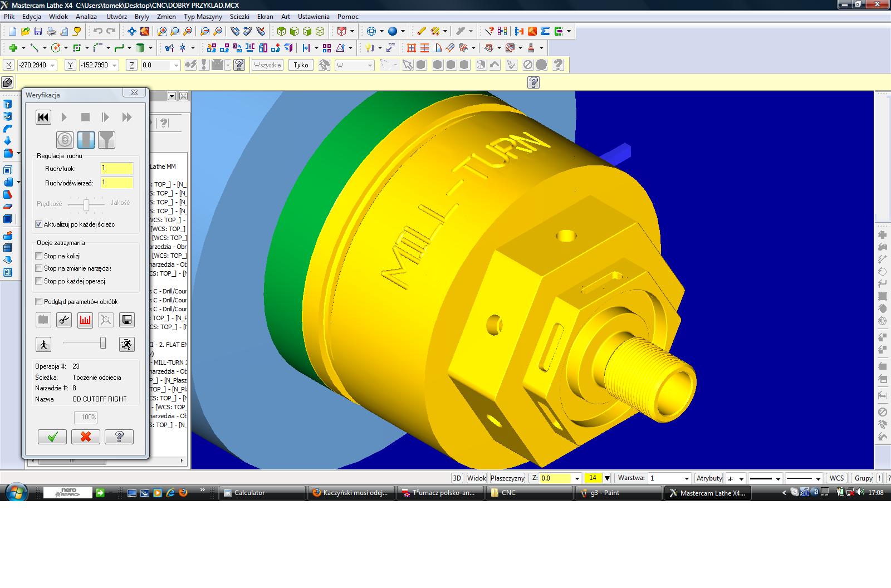This screenshot has width=891, height=588.
Task: Click the stop square in Weryfikacja
Action: coord(85,117)
